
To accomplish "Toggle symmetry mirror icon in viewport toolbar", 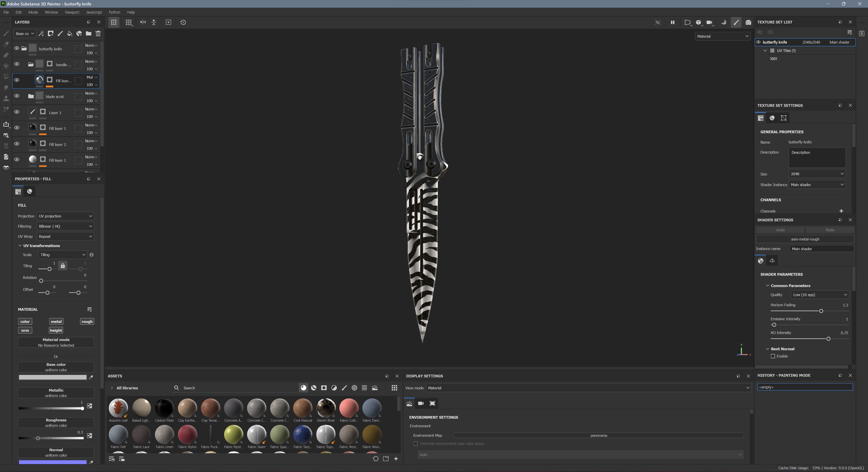I will [143, 22].
